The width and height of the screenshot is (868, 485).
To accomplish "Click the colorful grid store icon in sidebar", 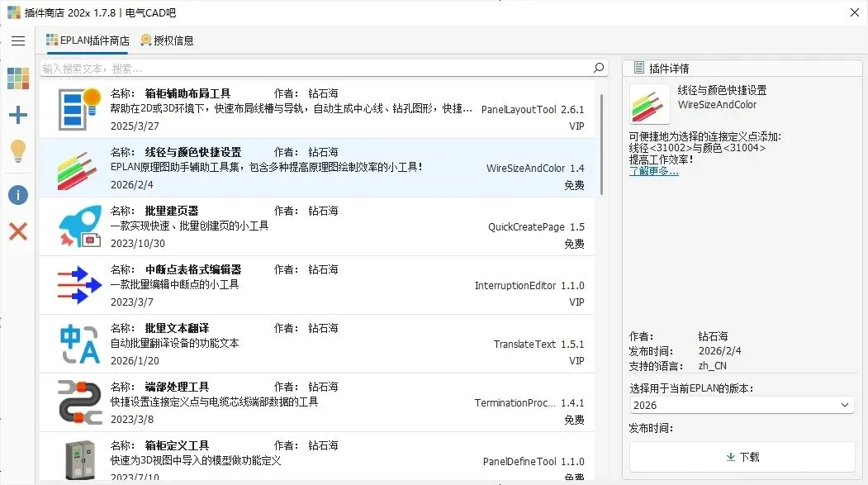I will 18,78.
